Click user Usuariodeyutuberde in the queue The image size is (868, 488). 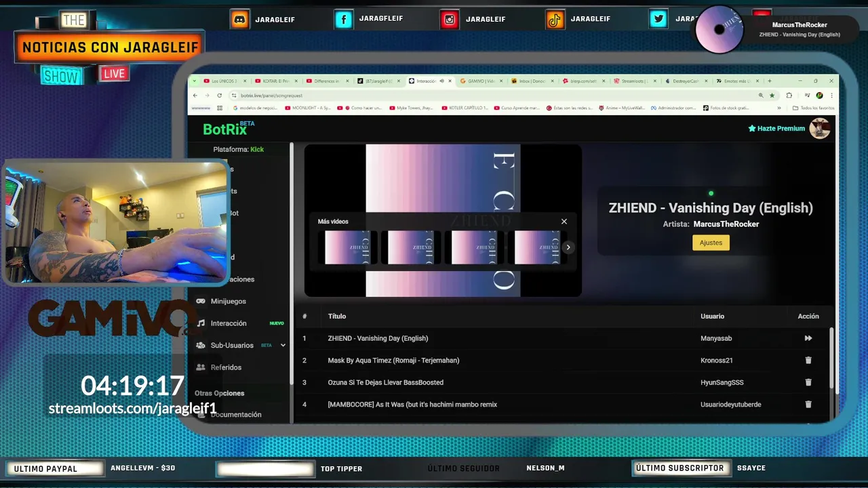pyautogui.click(x=731, y=405)
